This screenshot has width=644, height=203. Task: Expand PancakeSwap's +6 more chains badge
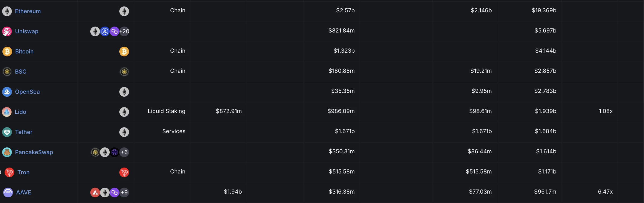124,152
